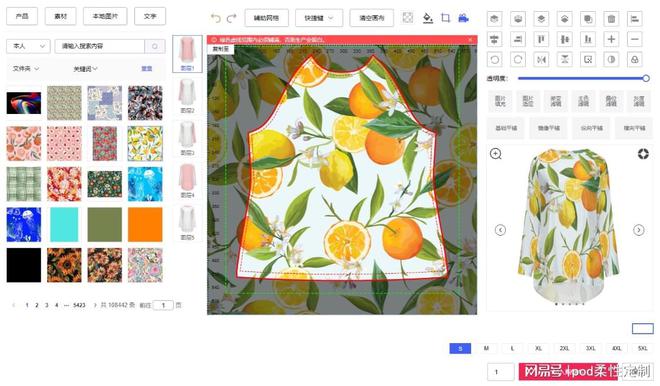The image size is (660, 386).
Task: Select size 3XL
Action: 591,348
